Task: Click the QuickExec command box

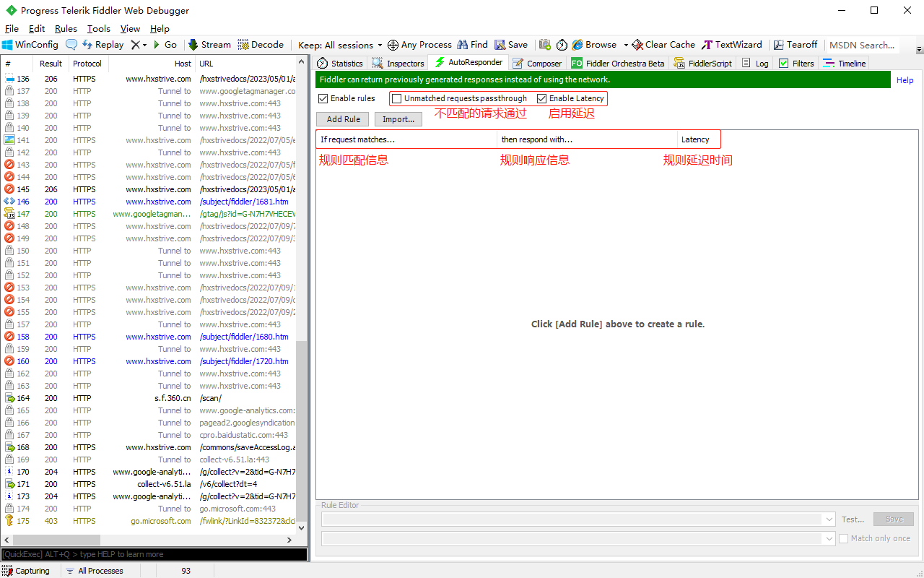Action: 154,554
